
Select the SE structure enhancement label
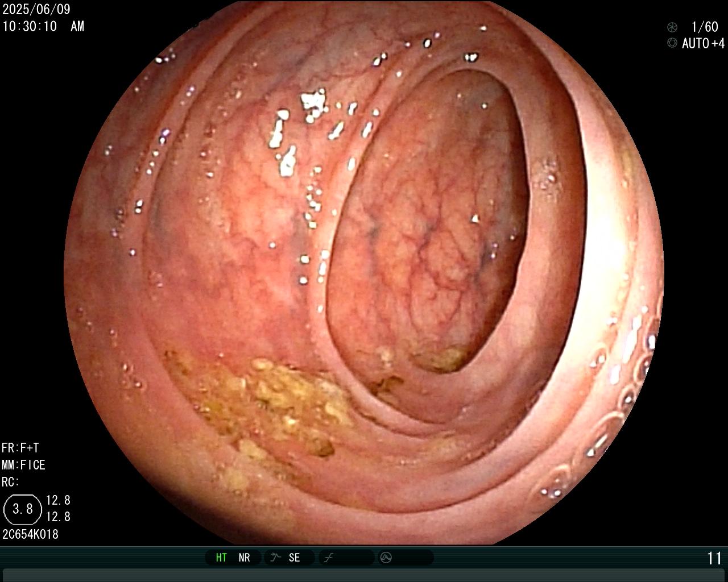click(294, 558)
